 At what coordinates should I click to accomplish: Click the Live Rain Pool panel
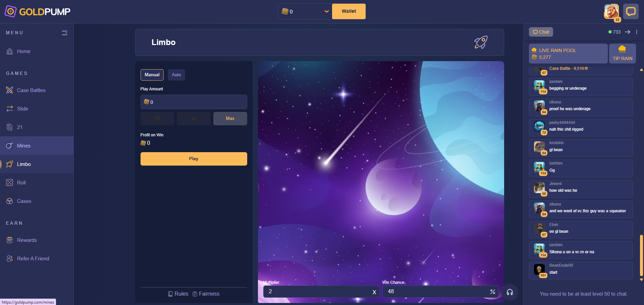568,53
